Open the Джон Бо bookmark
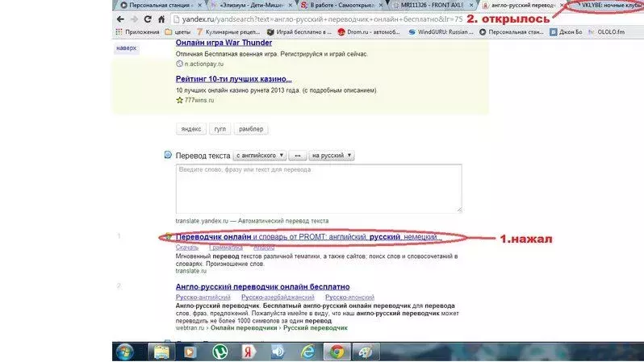 pos(566,32)
